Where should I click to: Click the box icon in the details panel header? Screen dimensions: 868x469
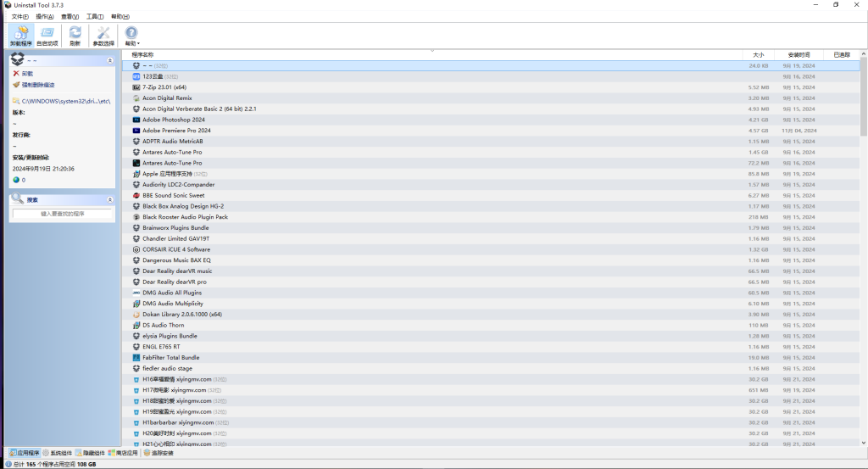(x=18, y=59)
